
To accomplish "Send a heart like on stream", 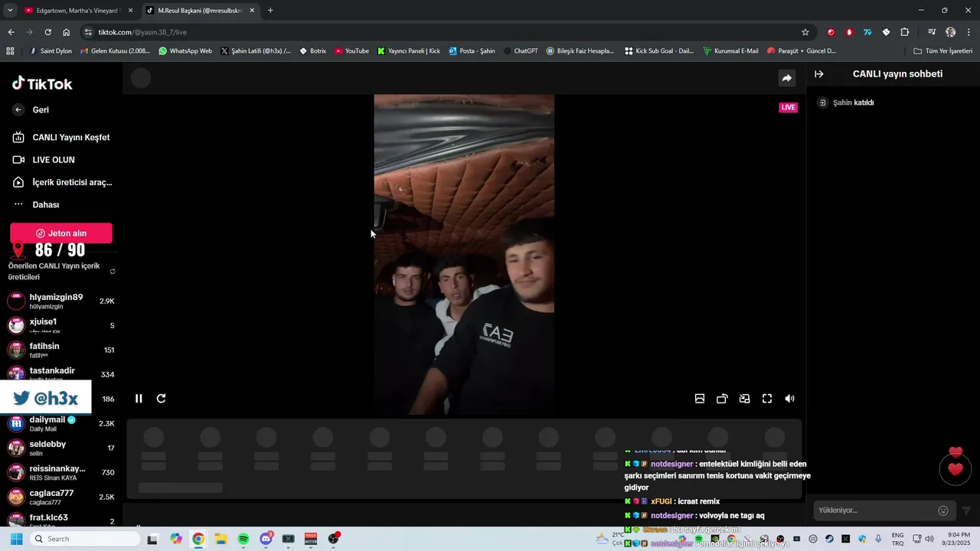I will (955, 469).
